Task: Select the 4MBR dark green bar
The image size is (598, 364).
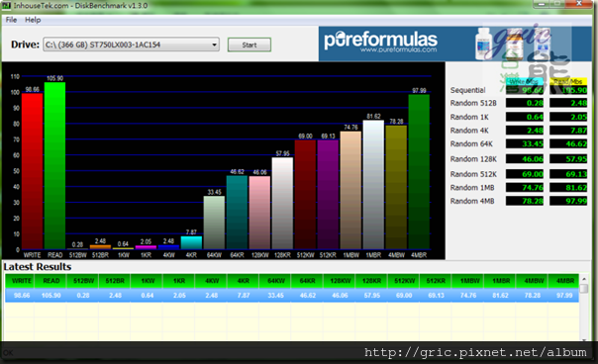Action: point(419,171)
